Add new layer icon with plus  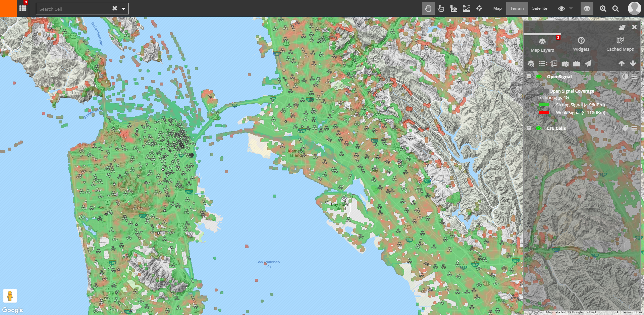(554, 63)
